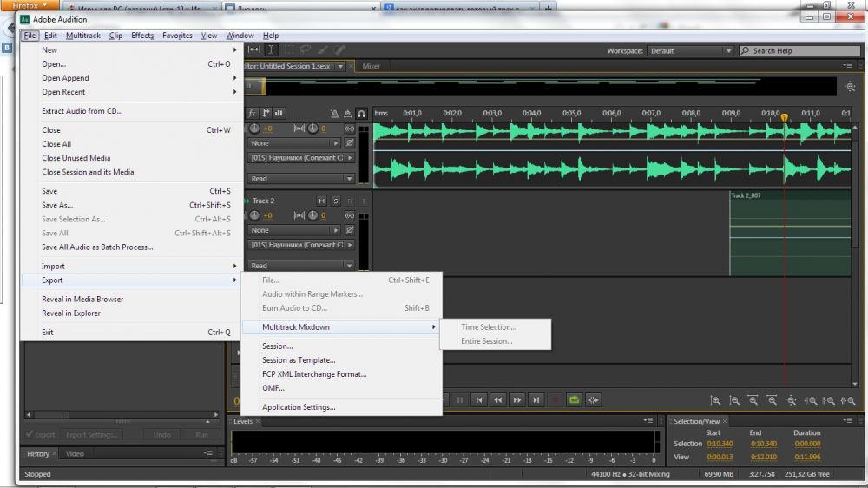Click Zoom In Amplitude icon
The width and height of the screenshot is (868, 488).
715,400
